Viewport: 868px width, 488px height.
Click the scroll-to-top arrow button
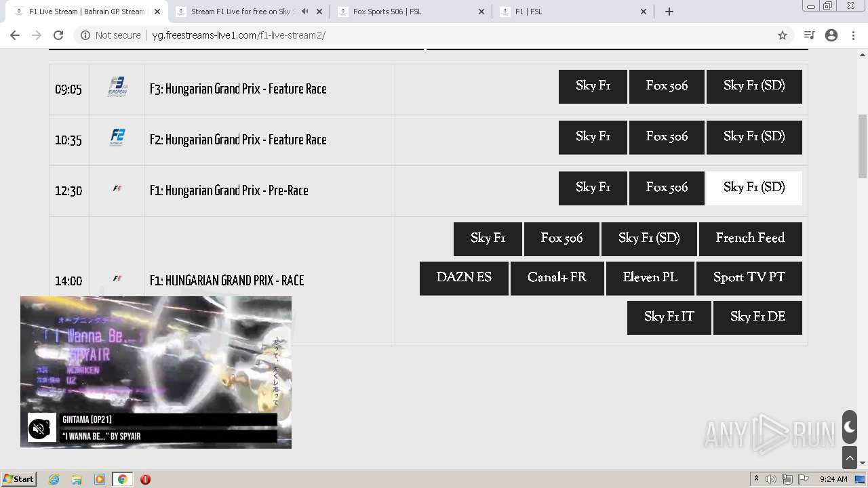(850, 457)
